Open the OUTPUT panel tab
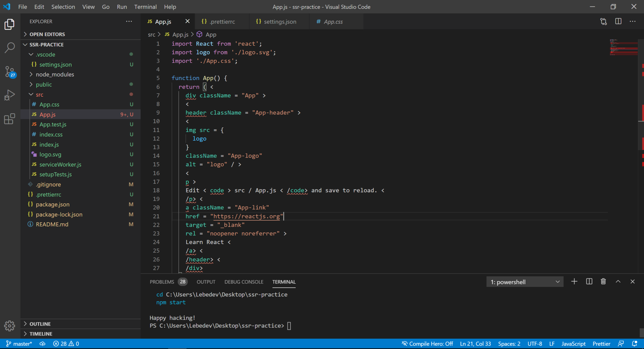Viewport: 644px width, 349px height. [206, 282]
